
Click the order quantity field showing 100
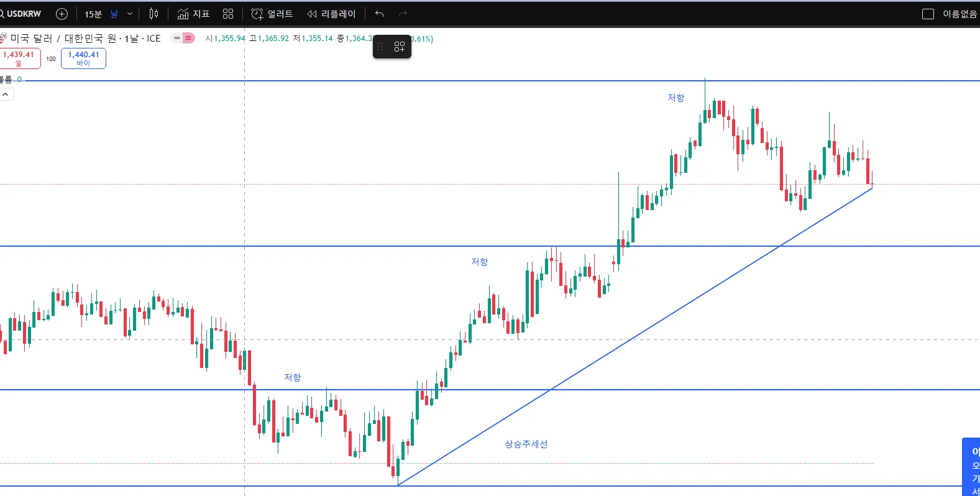click(x=51, y=58)
